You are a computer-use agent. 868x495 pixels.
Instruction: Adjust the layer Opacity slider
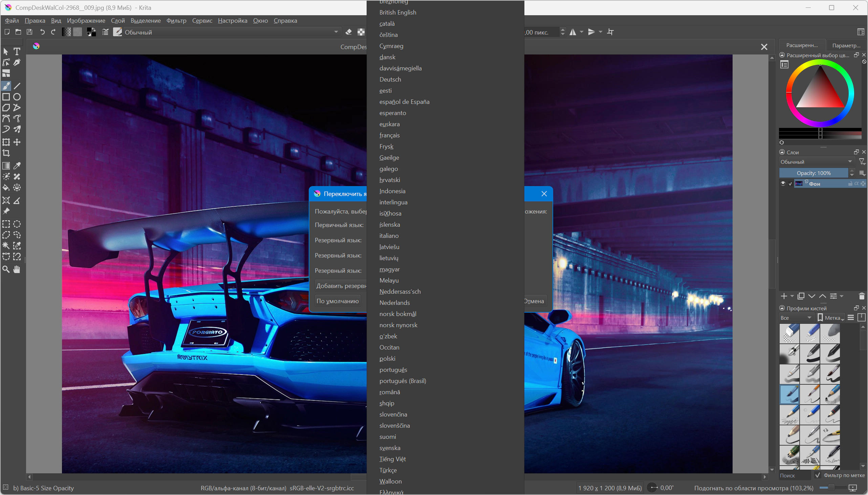(813, 173)
